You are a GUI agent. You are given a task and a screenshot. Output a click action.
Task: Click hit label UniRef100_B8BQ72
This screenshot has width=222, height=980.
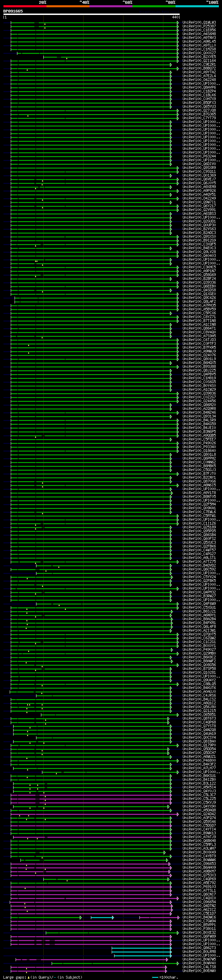click(x=199, y=68)
